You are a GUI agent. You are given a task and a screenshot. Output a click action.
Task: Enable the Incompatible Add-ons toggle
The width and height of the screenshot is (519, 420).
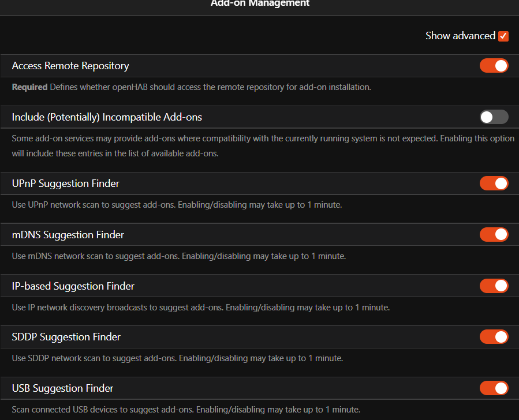(x=494, y=117)
